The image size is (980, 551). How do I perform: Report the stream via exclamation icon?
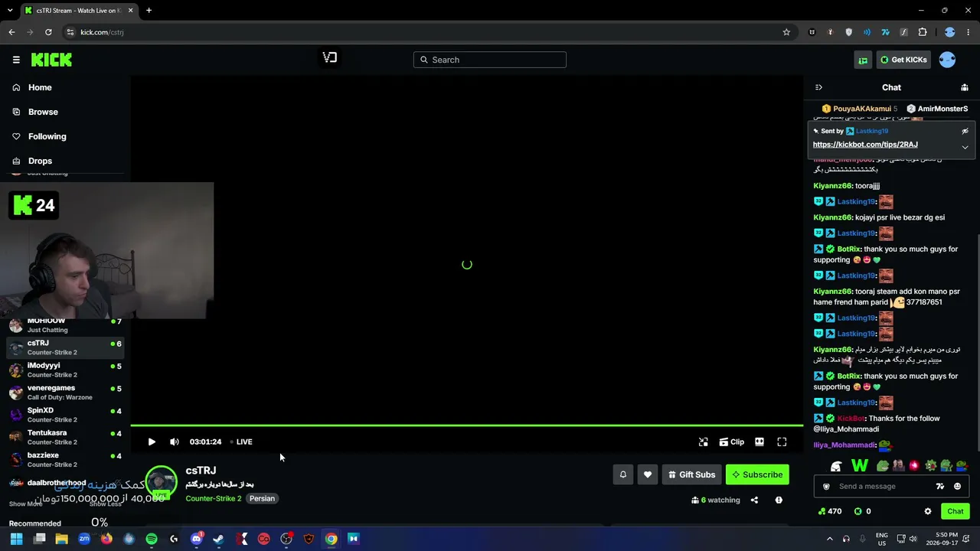pyautogui.click(x=779, y=500)
